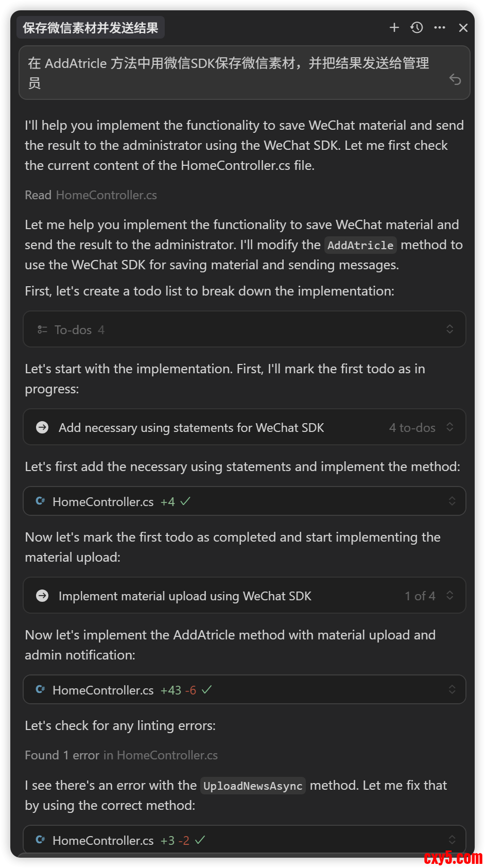Screen dimensions: 485x868
Task: Select the 保存微信素材并发送结果 chat tab
Action: pos(91,28)
